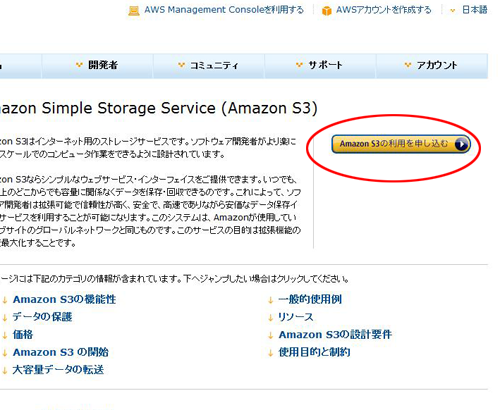Expand the コミュニティ menu
The image size is (500, 410).
tap(208, 65)
